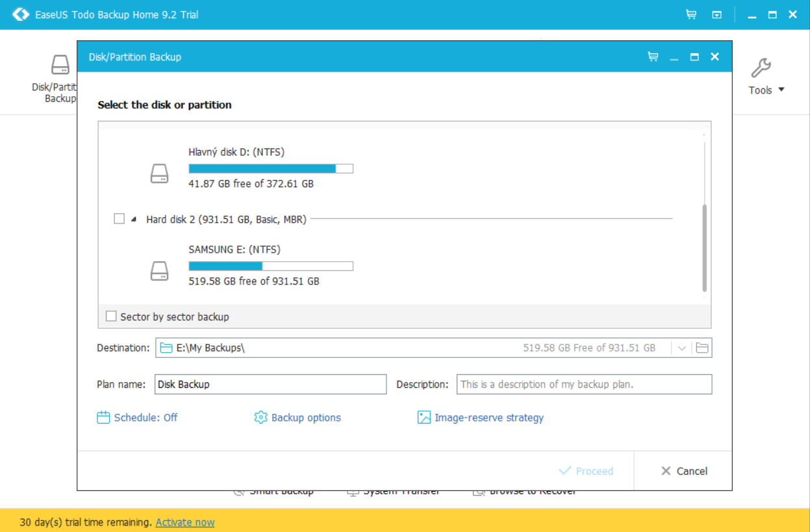Select the SAMSUNG E: drive icon
The image size is (810, 532).
coord(159,271)
